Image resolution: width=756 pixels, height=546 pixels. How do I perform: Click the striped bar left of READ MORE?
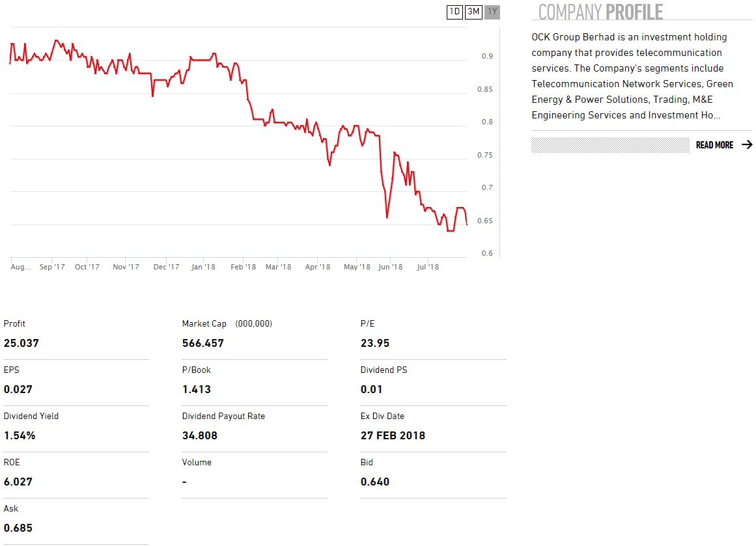coord(610,145)
